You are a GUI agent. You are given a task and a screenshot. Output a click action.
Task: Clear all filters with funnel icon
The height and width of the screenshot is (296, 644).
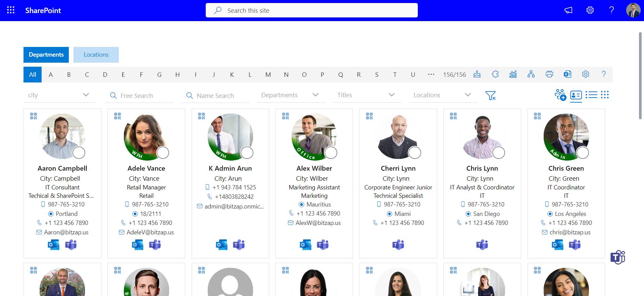[490, 96]
